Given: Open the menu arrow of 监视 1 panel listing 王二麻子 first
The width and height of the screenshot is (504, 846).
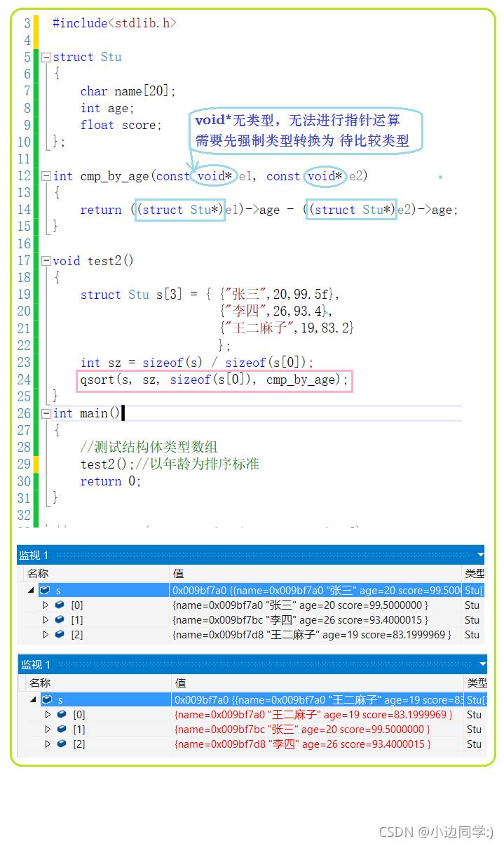Looking at the screenshot, I should 482,664.
